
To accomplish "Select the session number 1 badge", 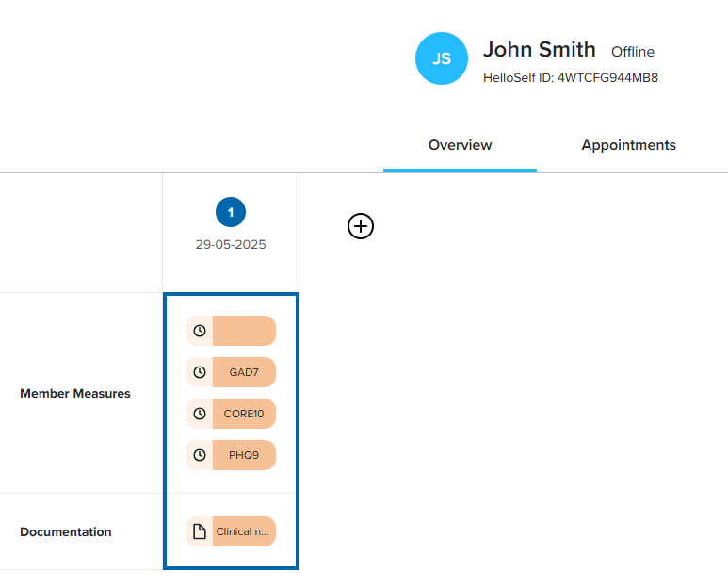I will (231, 212).
